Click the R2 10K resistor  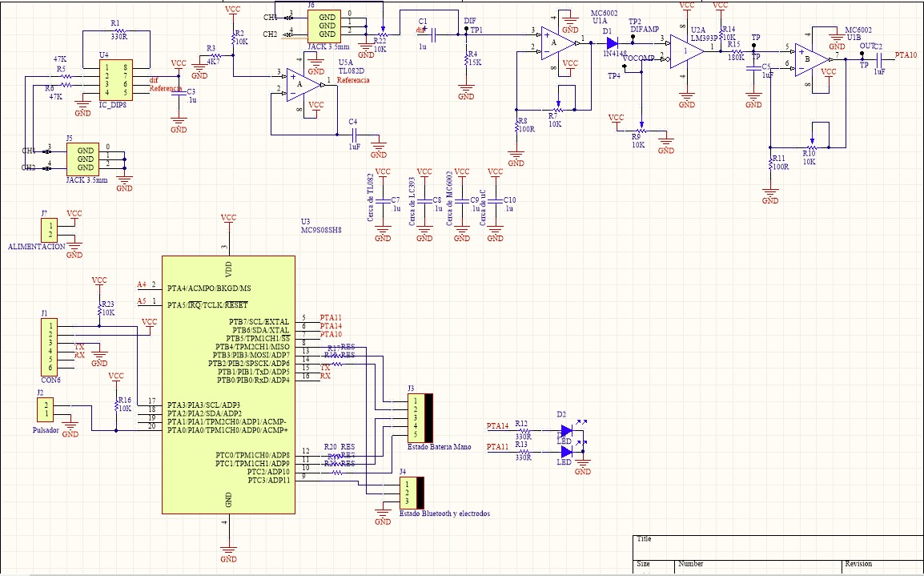coord(233,38)
